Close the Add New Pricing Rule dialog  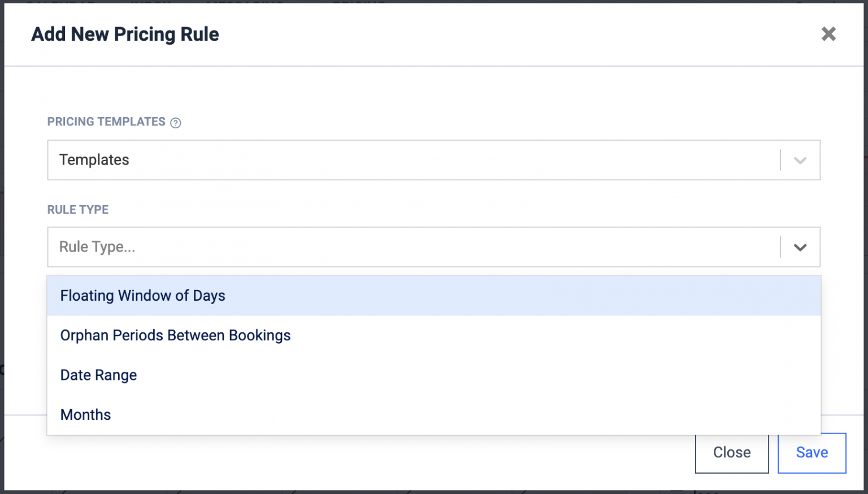(x=732, y=452)
